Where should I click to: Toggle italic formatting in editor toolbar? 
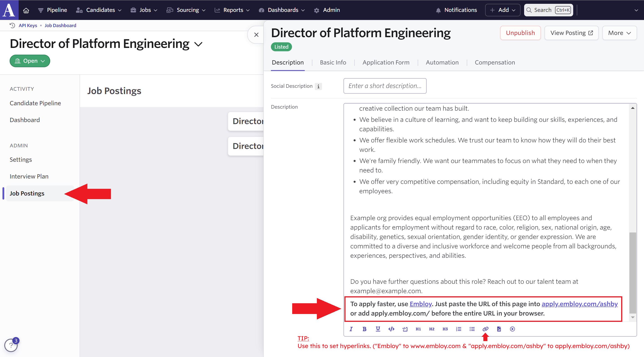(351, 329)
